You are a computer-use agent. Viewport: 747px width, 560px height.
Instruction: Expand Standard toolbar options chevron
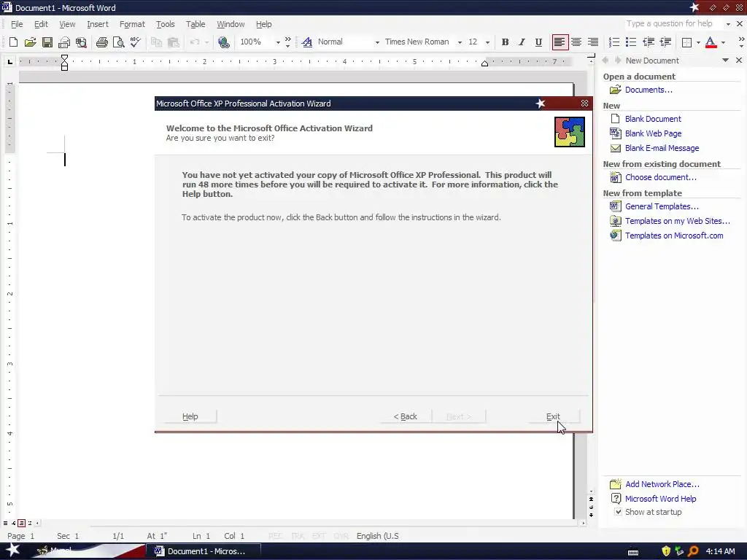point(287,42)
